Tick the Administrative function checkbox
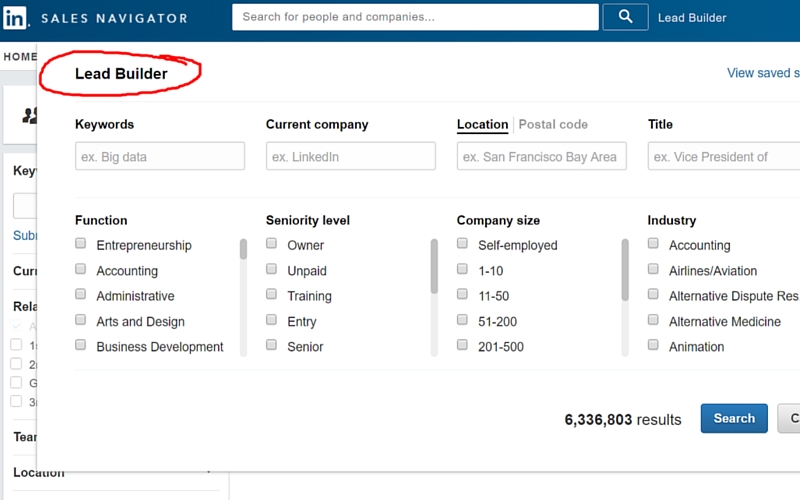The height and width of the screenshot is (500, 800). pos(81,294)
